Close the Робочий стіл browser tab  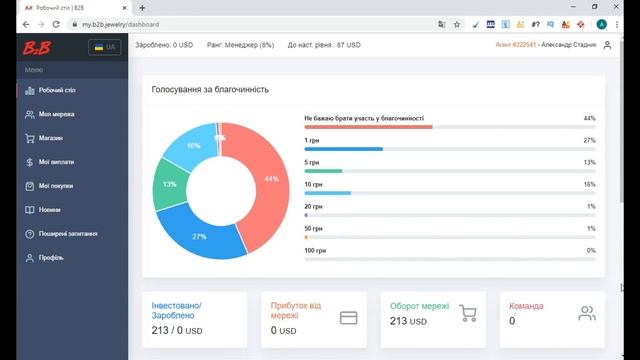[x=124, y=8]
